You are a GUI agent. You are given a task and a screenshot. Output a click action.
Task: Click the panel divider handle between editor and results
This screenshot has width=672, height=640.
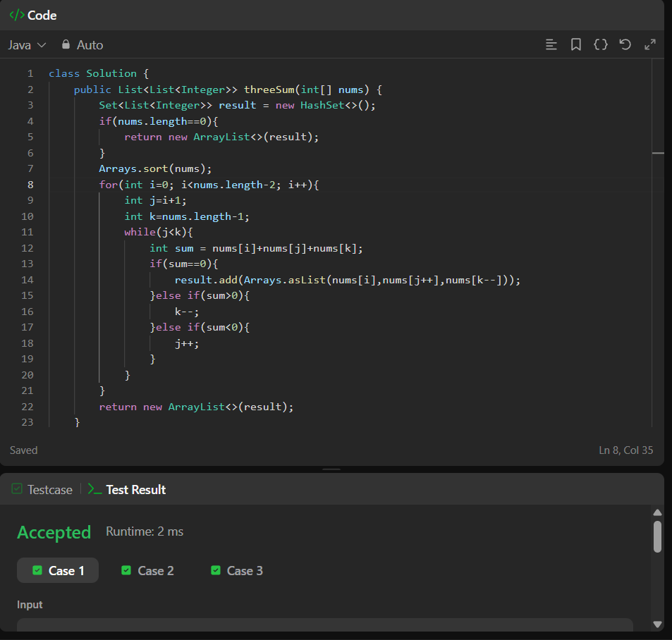pos(331,469)
